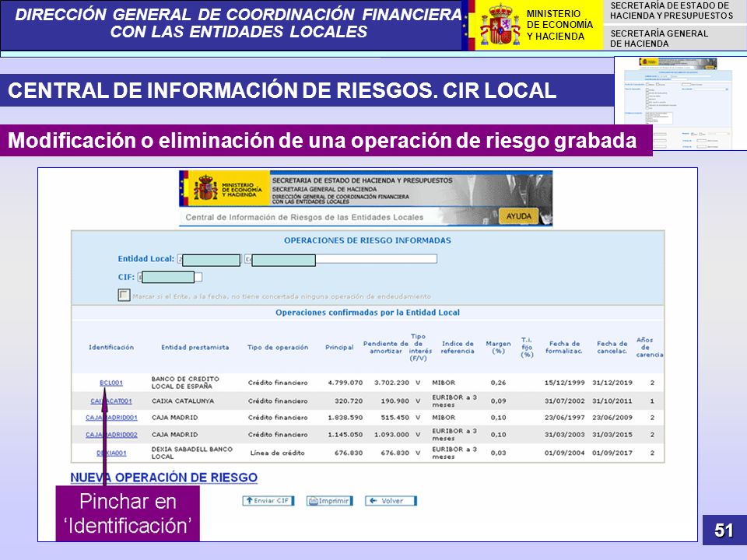Click the formalization date 15/12/1999
The height and width of the screenshot is (560, 747).
(565, 383)
